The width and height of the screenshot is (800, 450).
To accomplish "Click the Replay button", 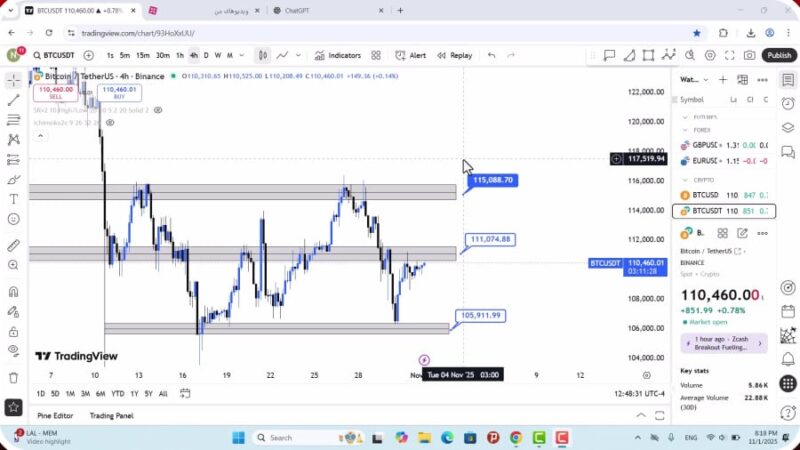I will (455, 56).
